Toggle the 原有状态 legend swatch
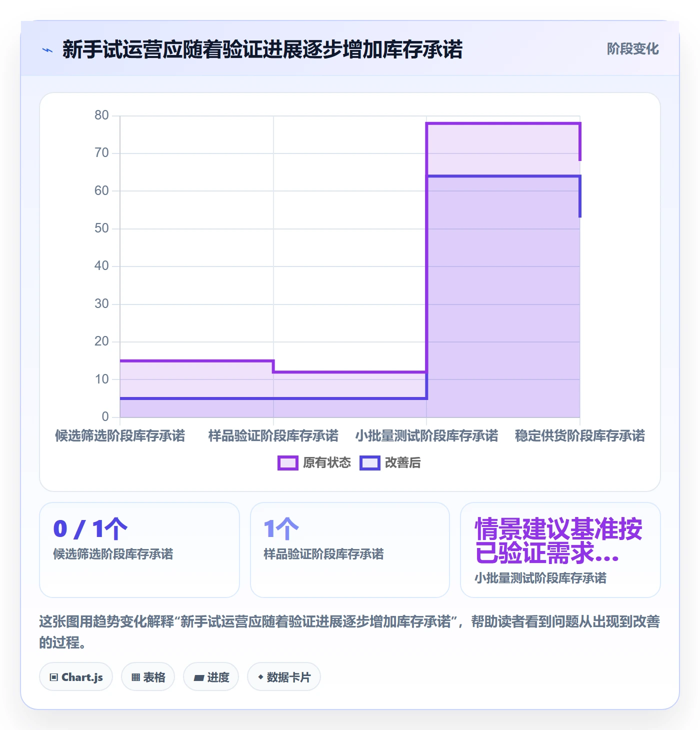 click(287, 463)
